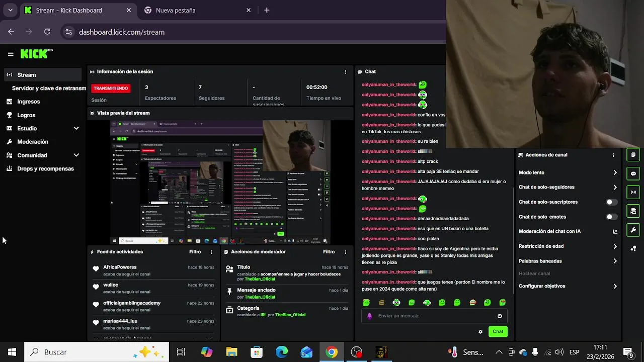Click the TheBian_Oficial link under Título

[260, 279]
